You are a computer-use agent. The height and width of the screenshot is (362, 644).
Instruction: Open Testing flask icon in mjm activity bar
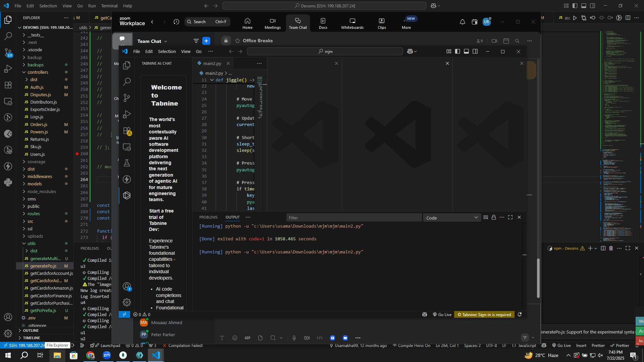(x=127, y=163)
